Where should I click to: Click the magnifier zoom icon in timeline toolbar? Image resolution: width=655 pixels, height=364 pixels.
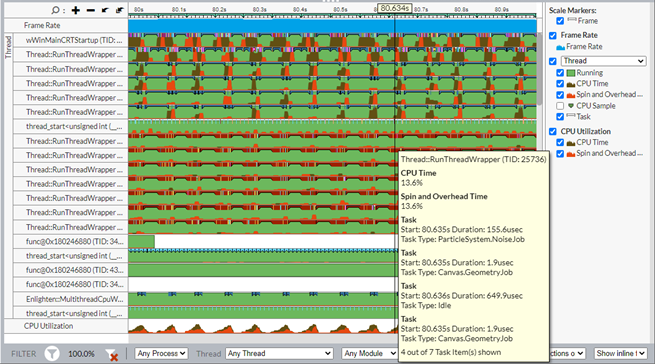pyautogui.click(x=55, y=10)
